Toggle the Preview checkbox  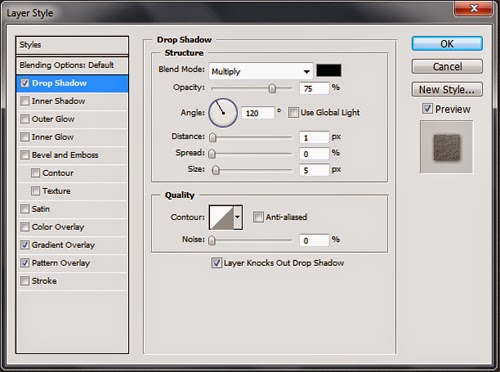coord(427,109)
